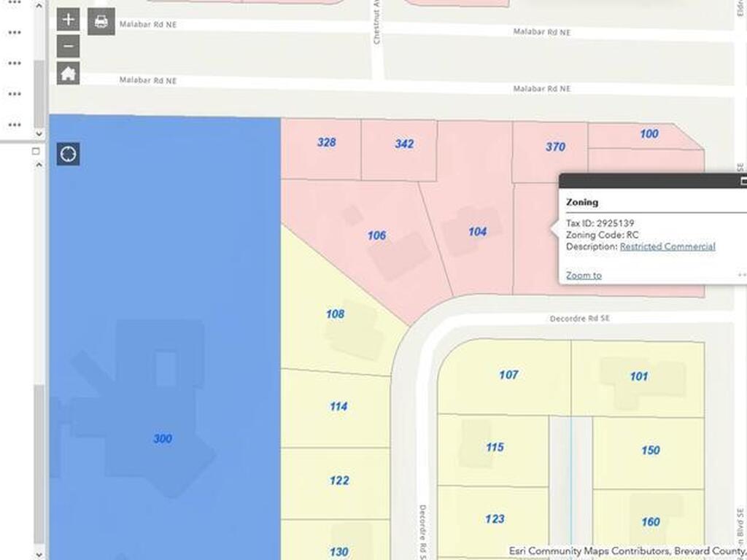Open the bottom layer's ellipsis options menu
Image resolution: width=747 pixels, height=560 pixels.
[13, 124]
